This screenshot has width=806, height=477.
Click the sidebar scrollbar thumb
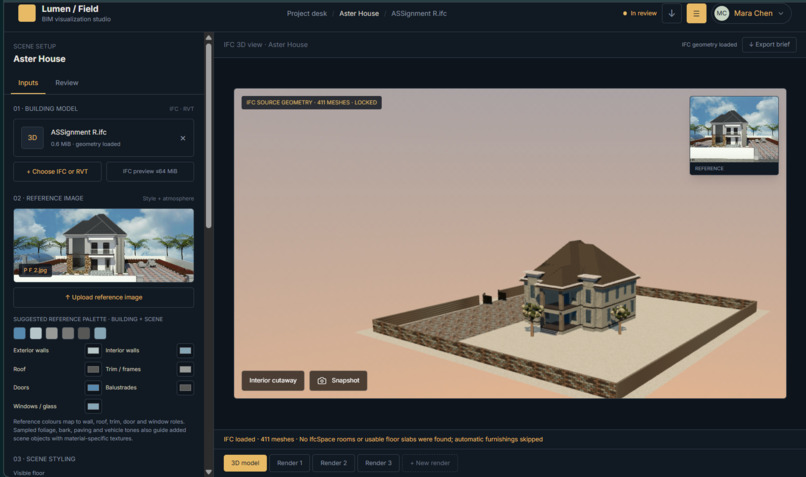208,135
